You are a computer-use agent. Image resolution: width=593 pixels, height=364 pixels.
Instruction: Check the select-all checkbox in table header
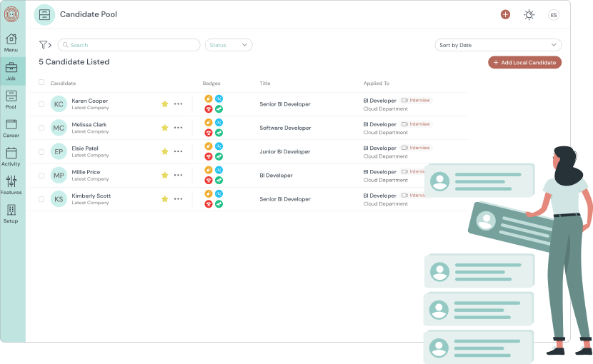tap(41, 82)
